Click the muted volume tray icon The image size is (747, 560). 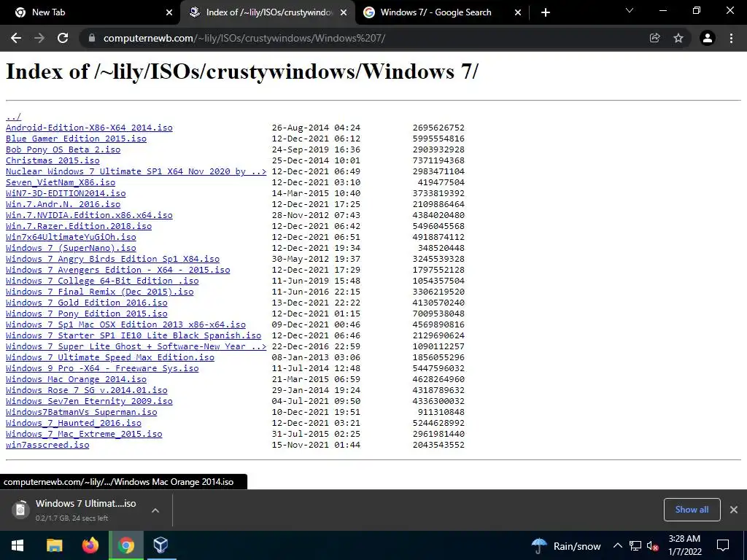652,545
